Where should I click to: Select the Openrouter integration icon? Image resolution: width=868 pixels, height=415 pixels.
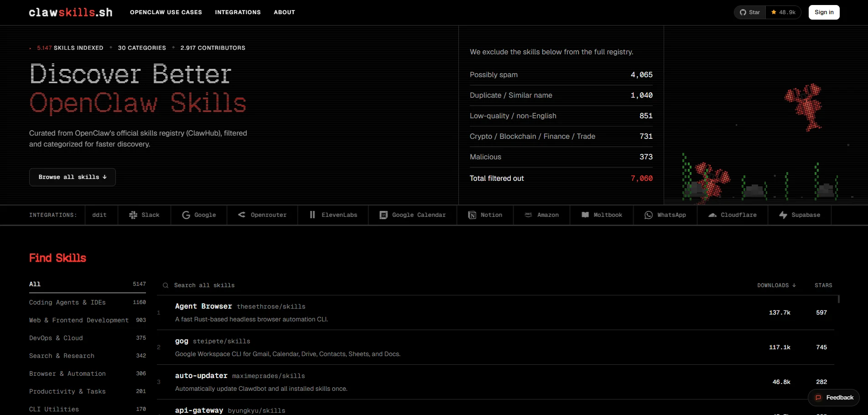(x=242, y=215)
